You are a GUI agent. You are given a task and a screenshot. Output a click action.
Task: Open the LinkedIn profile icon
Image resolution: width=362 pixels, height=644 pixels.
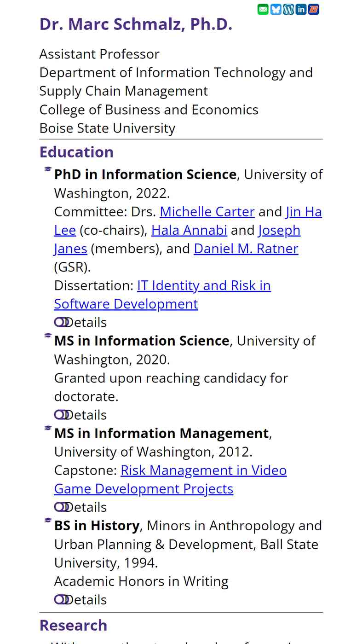coord(301,9)
